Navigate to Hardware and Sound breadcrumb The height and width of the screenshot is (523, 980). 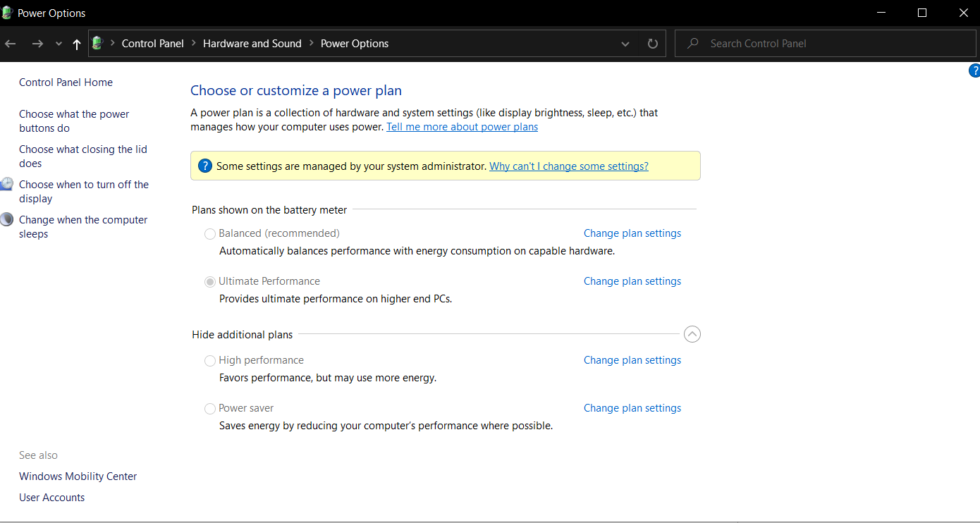[x=252, y=44]
